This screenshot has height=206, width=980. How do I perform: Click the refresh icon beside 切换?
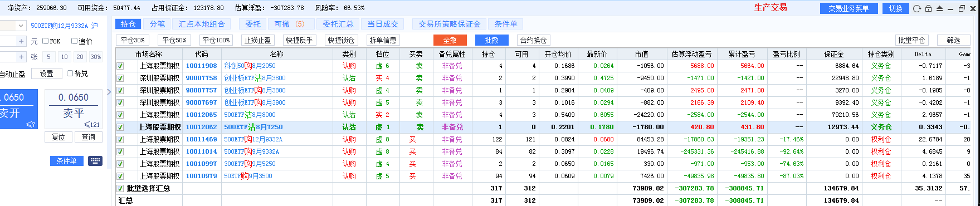pos(917,8)
